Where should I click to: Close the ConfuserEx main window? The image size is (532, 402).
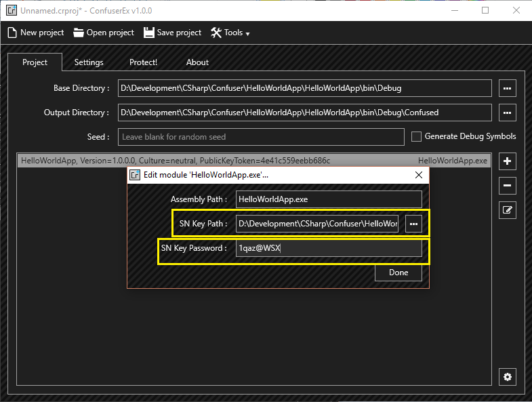(516, 11)
